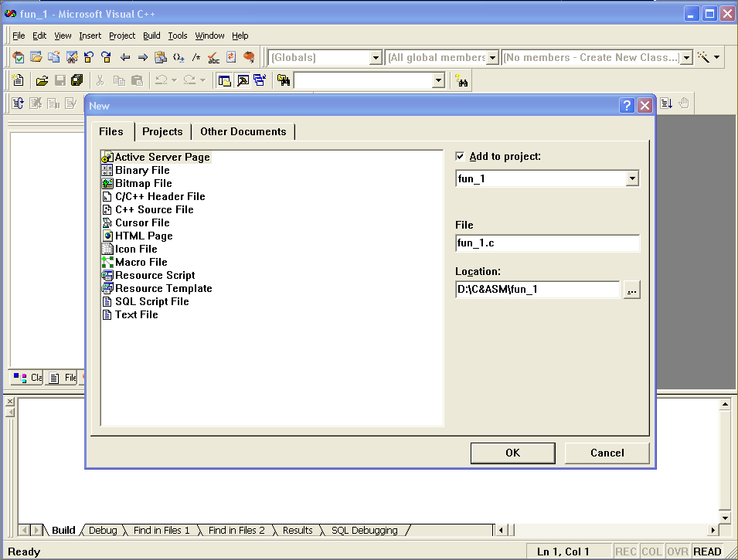Screen dimensions: 738x560
Task: Toggle the Output window icon
Action: click(x=242, y=80)
